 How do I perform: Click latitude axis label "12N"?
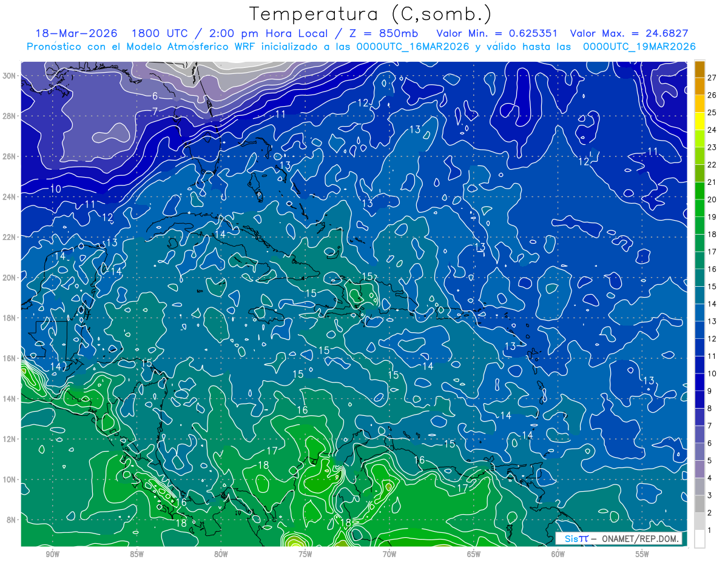click(x=10, y=439)
